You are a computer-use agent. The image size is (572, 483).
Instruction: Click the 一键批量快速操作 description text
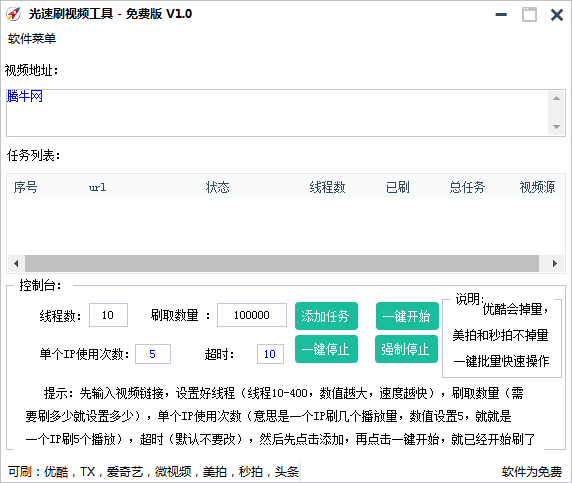click(501, 361)
